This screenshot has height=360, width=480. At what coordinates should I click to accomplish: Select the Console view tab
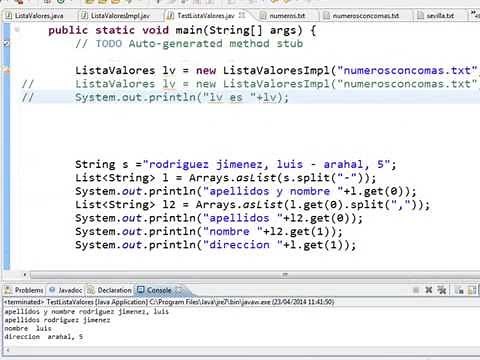(155, 290)
